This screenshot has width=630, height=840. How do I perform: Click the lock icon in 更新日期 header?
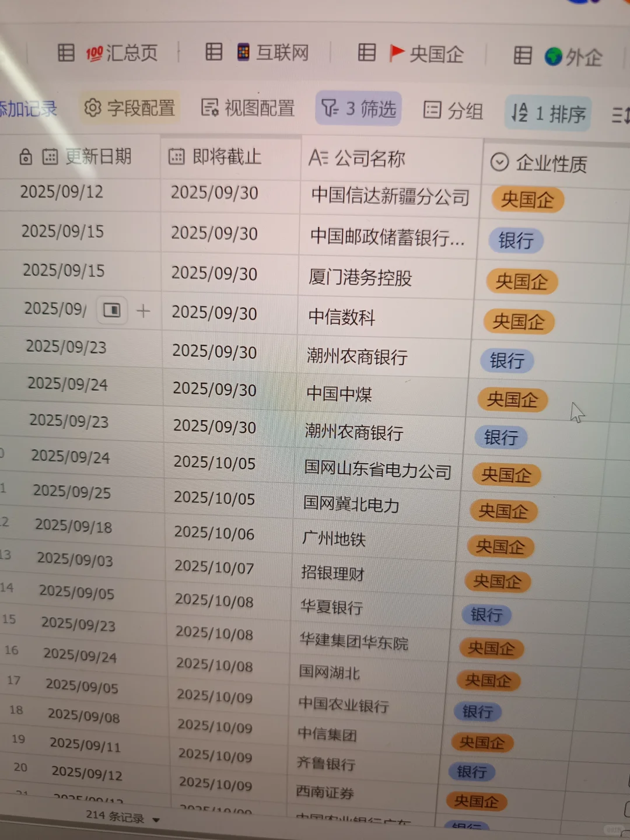[x=25, y=156]
